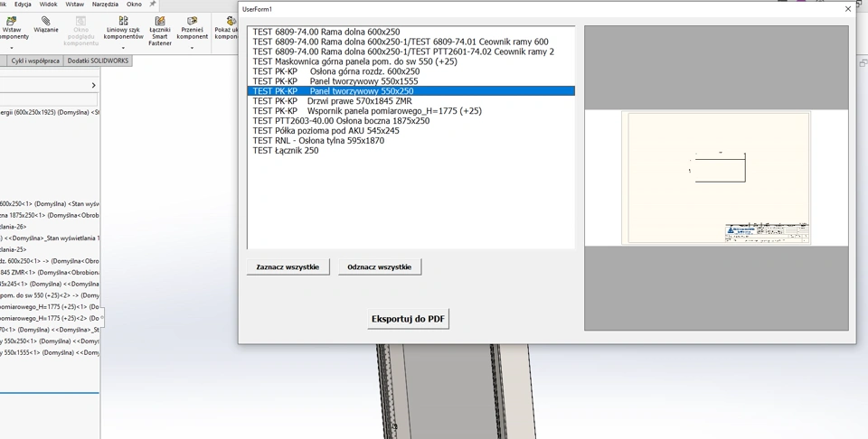Expand the feature tree panel chevron

point(93,85)
